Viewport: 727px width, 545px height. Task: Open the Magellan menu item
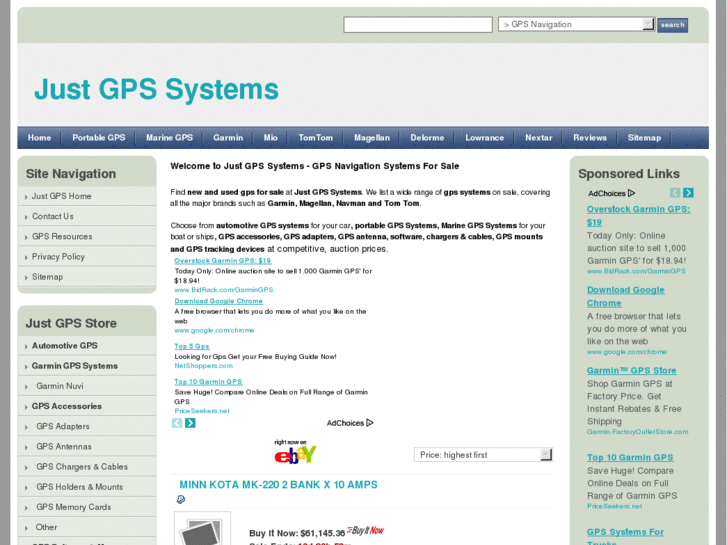pos(372,138)
